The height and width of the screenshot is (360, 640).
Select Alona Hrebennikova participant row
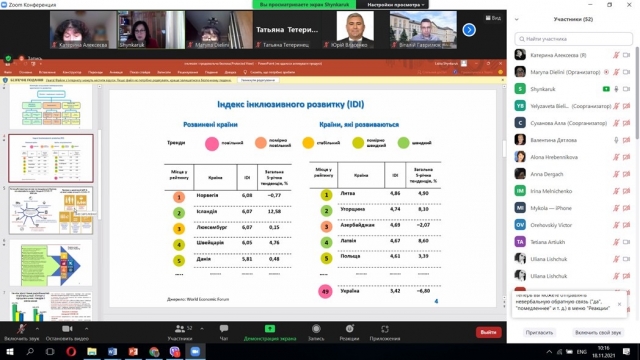573,157
